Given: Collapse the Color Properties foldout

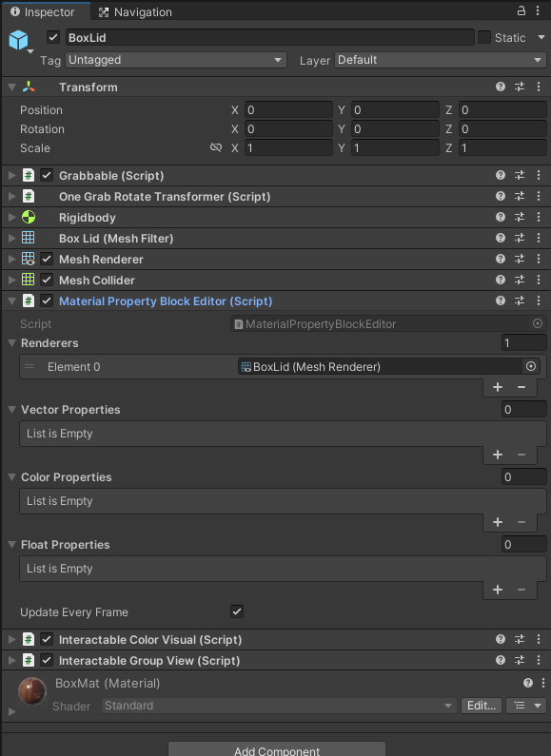Looking at the screenshot, I should coord(12,477).
